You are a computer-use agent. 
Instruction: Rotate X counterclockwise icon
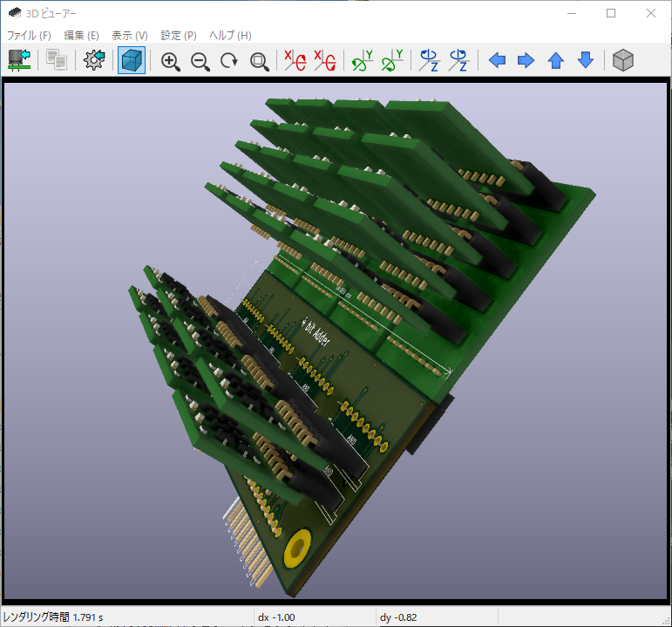click(x=325, y=60)
